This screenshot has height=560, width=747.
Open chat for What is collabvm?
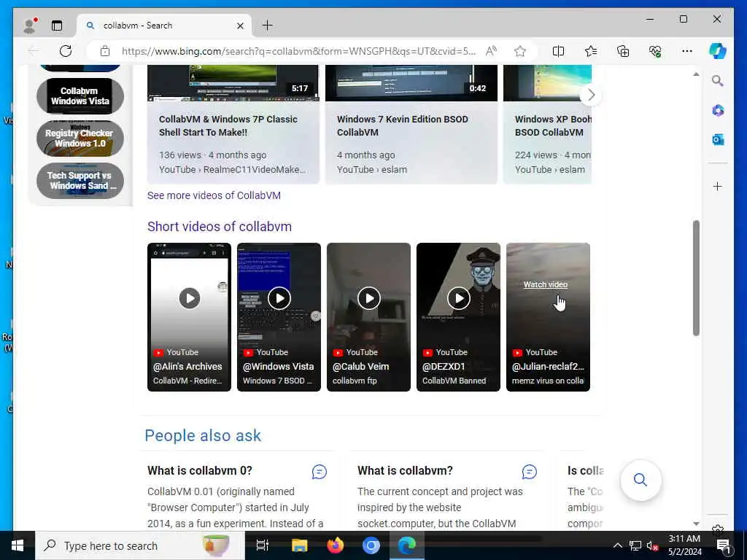530,472
